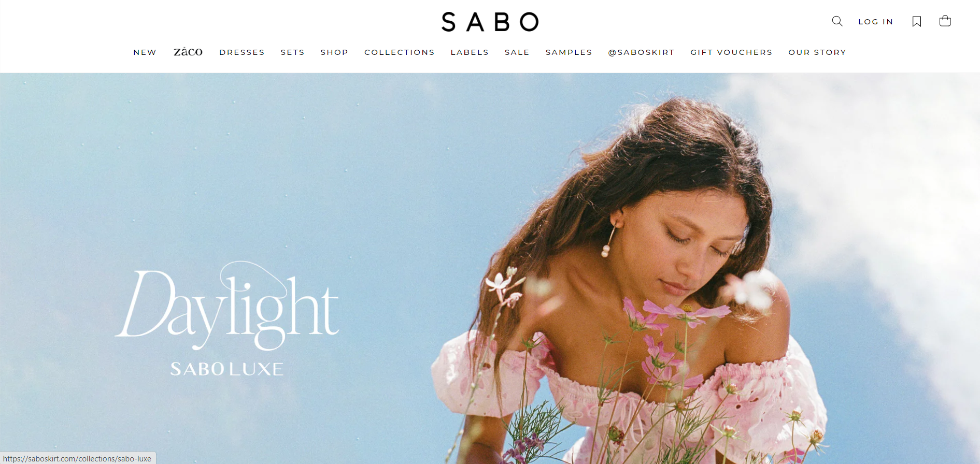Image resolution: width=980 pixels, height=464 pixels.
Task: Select SETS in navigation bar
Action: 293,52
